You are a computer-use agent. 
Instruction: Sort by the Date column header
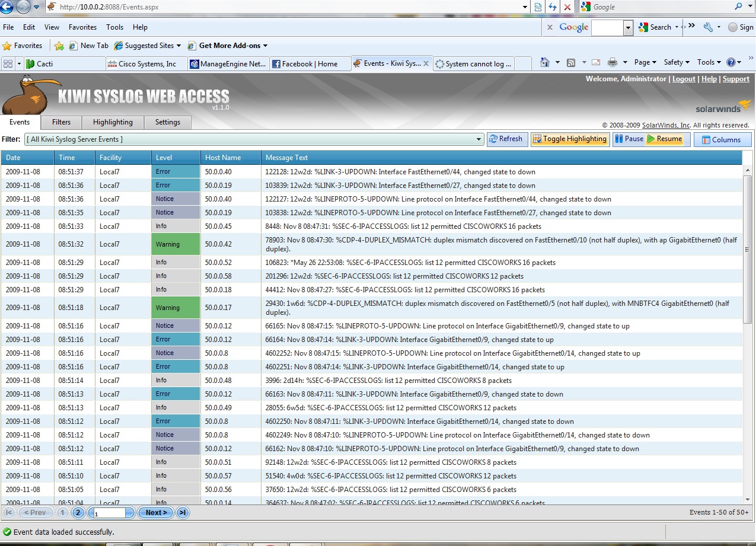pyautogui.click(x=27, y=158)
